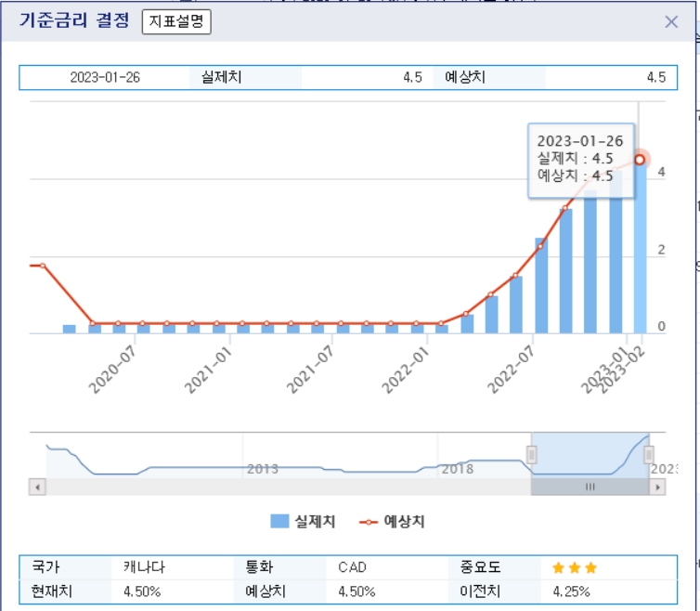Close the 기준금리 결정 popup

click(x=671, y=22)
